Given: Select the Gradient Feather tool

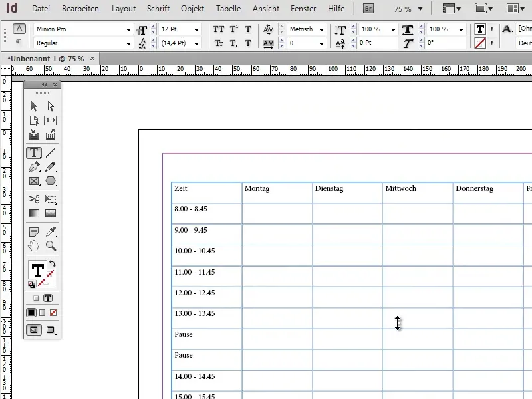Looking at the screenshot, I should [51, 213].
